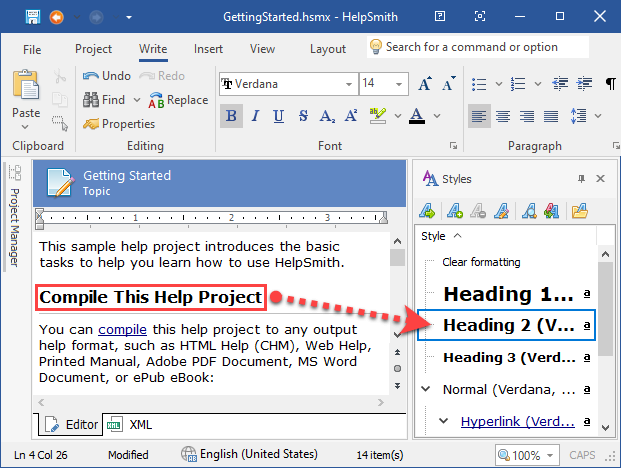Click the Decrease font size icon
The width and height of the screenshot is (621, 468).
(448, 84)
